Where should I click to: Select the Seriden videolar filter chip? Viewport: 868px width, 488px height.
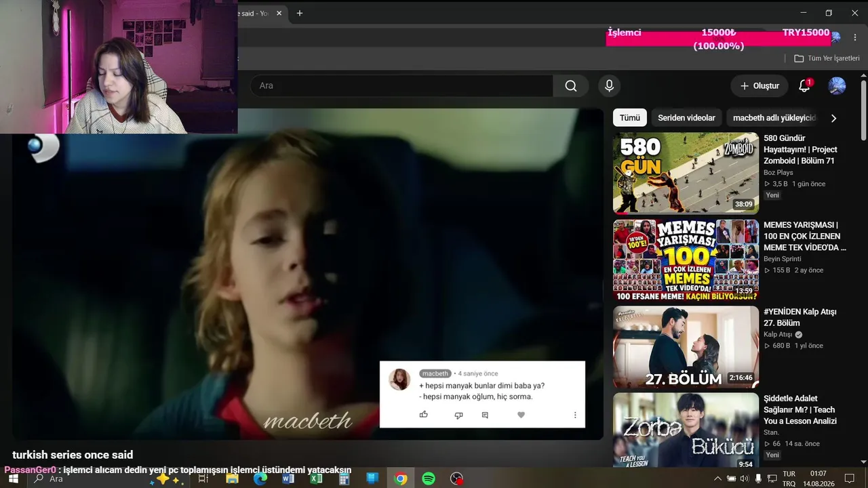point(686,118)
